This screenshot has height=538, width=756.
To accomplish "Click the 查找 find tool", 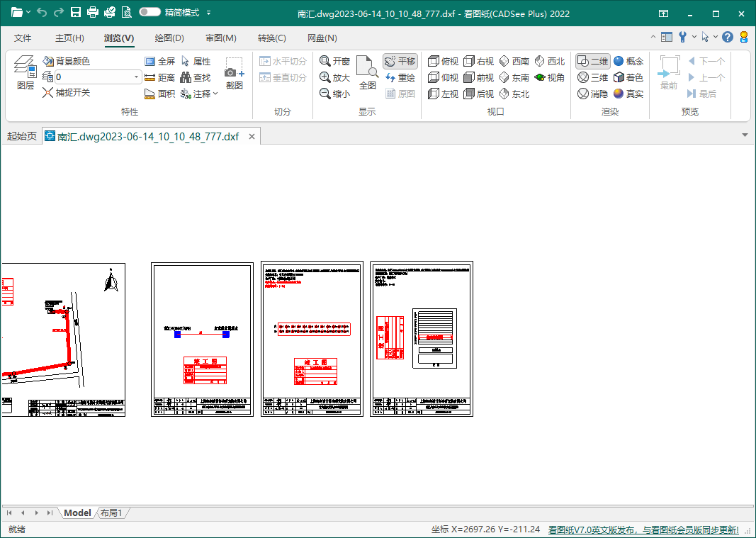I will [x=196, y=78].
